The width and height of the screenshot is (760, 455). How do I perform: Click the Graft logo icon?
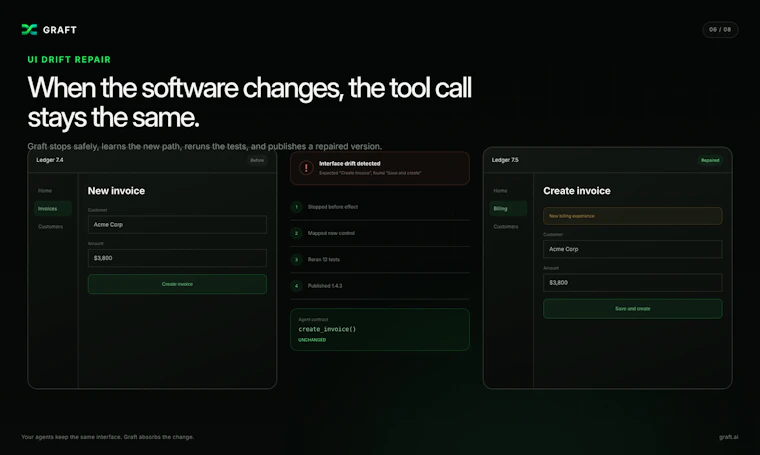point(29,30)
